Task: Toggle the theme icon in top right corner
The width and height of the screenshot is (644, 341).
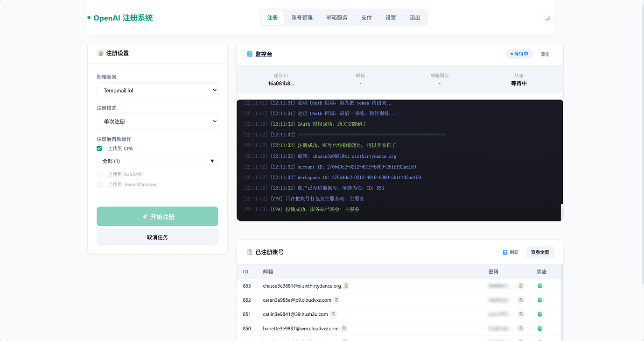Action: [x=547, y=17]
